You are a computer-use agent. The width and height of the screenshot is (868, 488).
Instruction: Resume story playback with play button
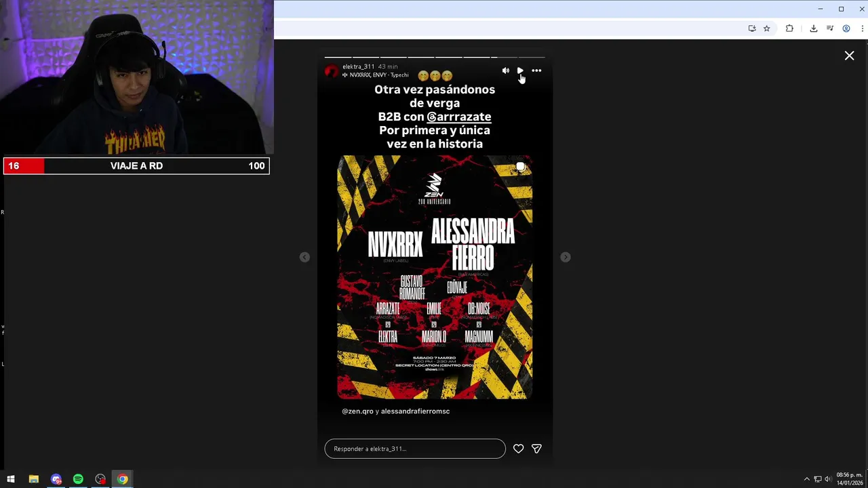click(520, 70)
